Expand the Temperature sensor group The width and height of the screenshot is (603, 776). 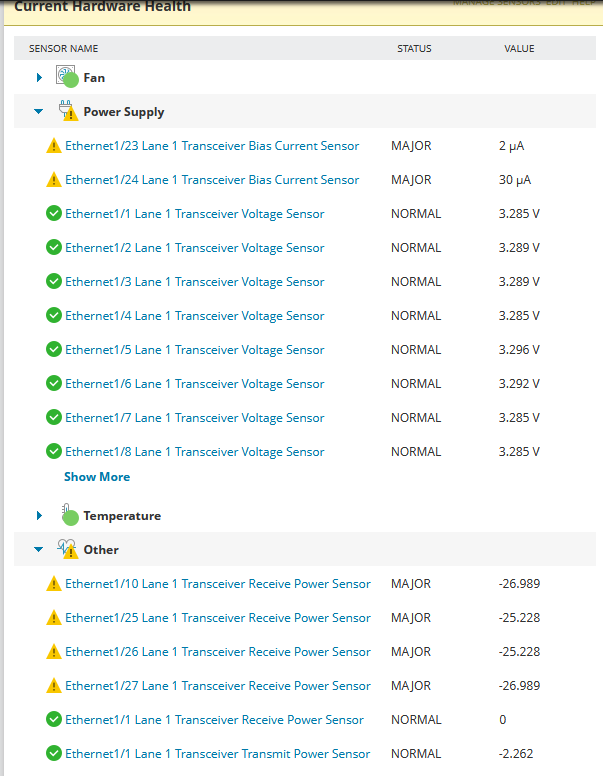[39, 516]
